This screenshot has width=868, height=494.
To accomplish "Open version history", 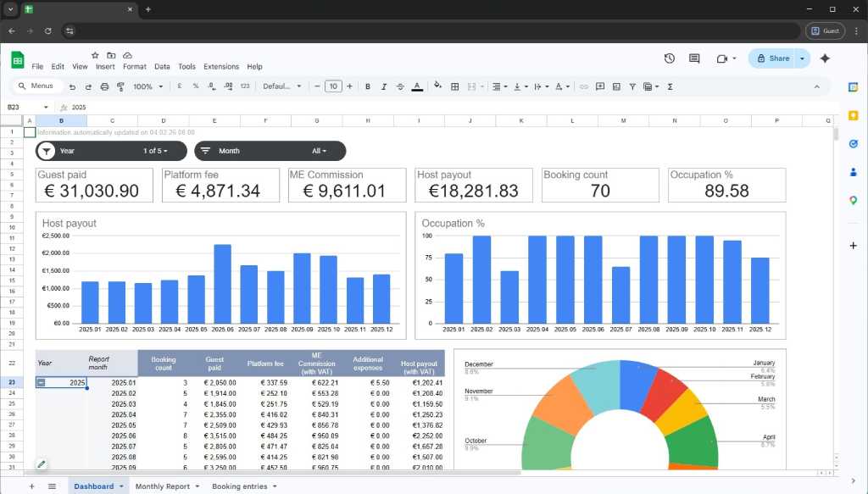I will (670, 58).
